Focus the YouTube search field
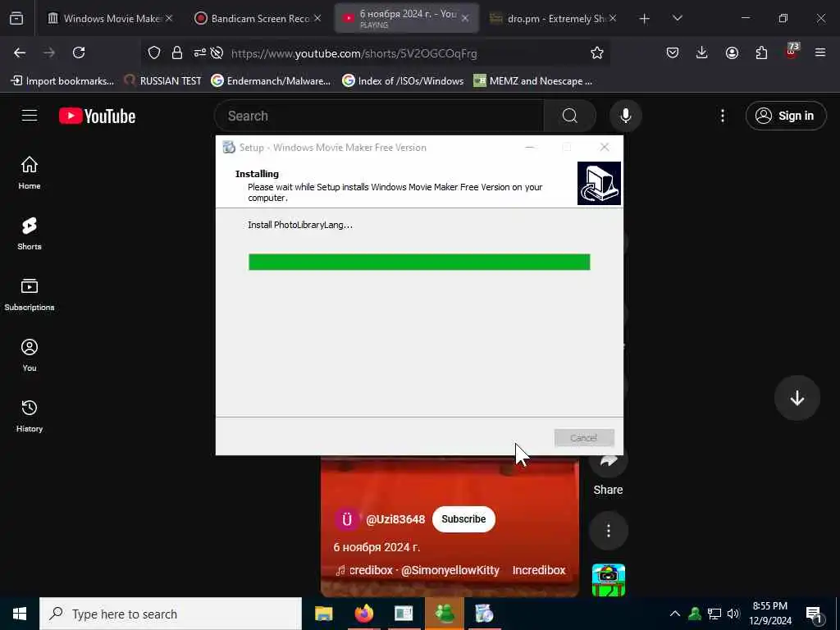Viewport: 840px width, 630px height. [x=379, y=116]
